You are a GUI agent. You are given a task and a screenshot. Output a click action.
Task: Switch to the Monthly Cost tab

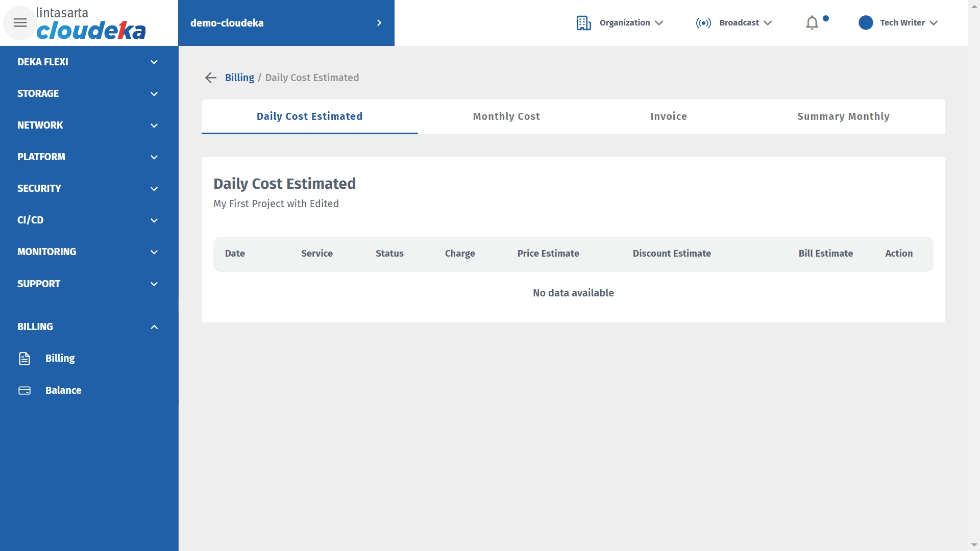[506, 116]
